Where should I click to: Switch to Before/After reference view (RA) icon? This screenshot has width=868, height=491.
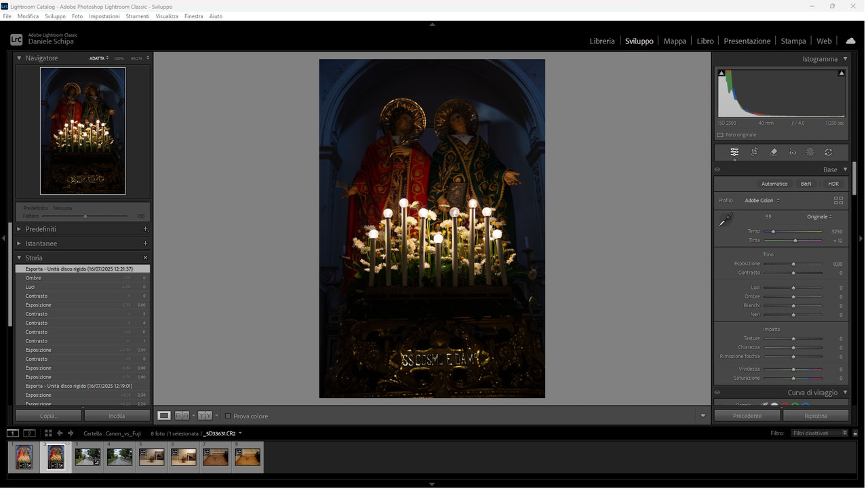click(x=182, y=416)
